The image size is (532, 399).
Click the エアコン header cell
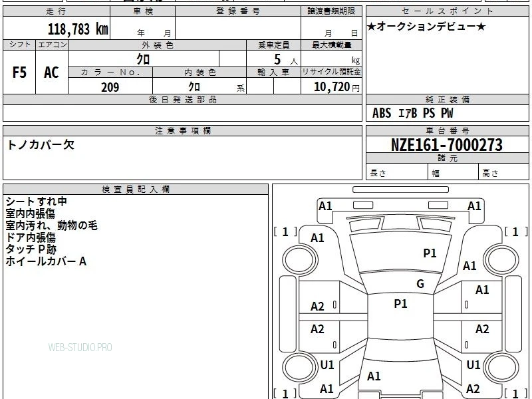(52, 45)
